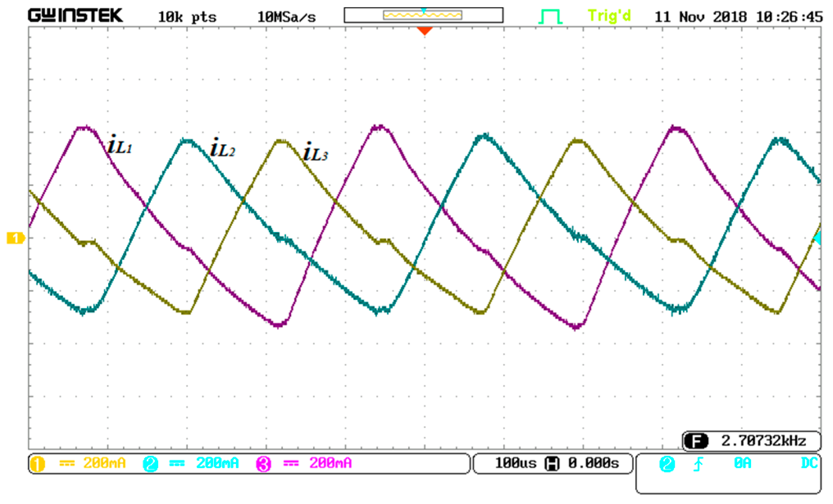
Task: Click the cyan channel 2 indicator badge
Action: [x=150, y=464]
